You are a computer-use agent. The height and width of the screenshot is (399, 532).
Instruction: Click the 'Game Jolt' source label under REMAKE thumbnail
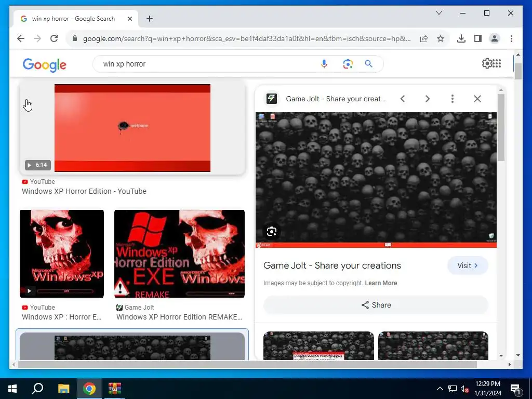pyautogui.click(x=139, y=308)
